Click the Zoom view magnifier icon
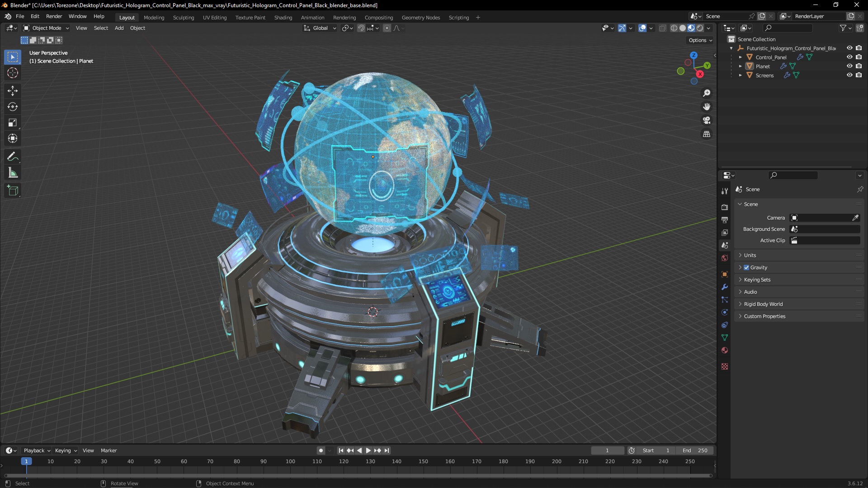Screen dimensions: 868x488 pyautogui.click(x=707, y=93)
